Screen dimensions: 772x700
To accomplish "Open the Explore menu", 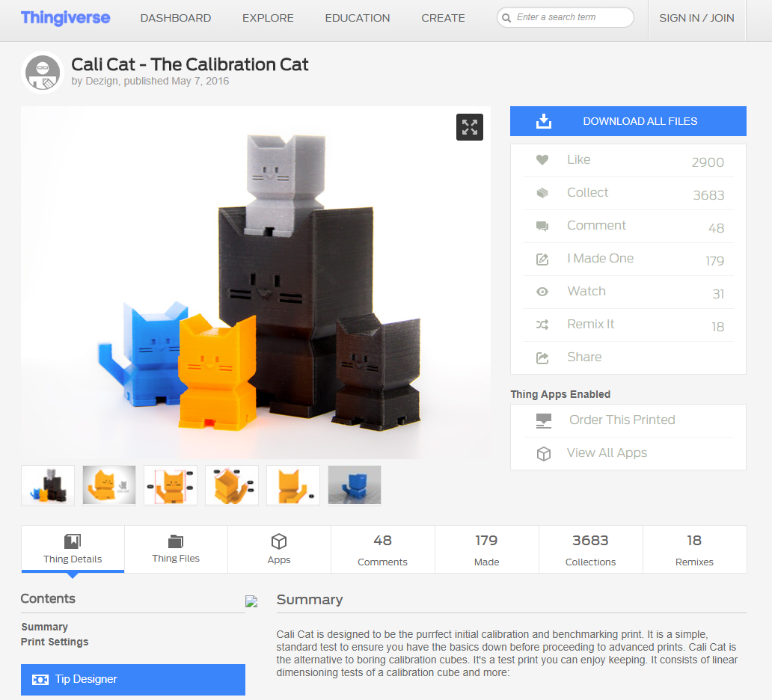I will pos(268,18).
